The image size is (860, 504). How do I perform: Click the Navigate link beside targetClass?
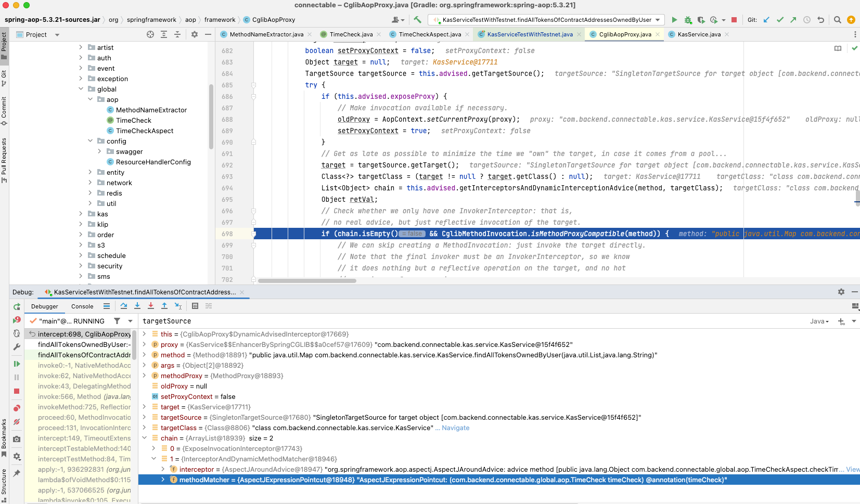pos(455,428)
